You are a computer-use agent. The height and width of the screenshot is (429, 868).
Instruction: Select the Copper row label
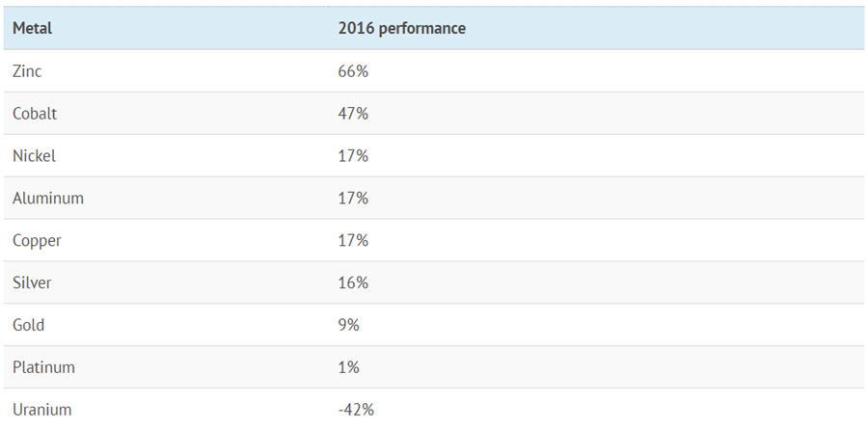coord(37,241)
